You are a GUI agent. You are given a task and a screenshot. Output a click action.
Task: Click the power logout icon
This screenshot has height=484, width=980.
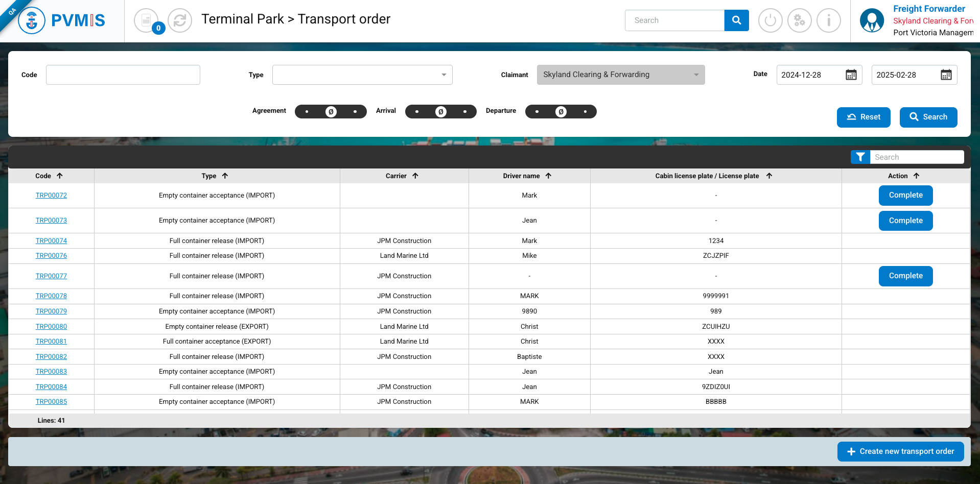(x=770, y=20)
